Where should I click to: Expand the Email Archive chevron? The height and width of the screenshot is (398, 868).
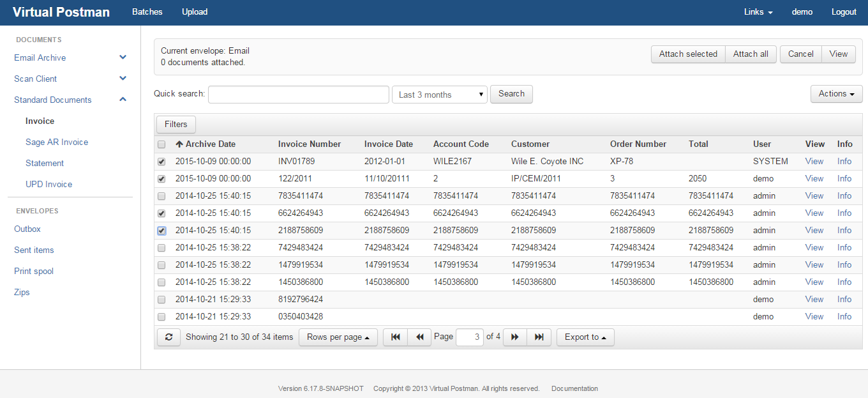click(x=123, y=57)
